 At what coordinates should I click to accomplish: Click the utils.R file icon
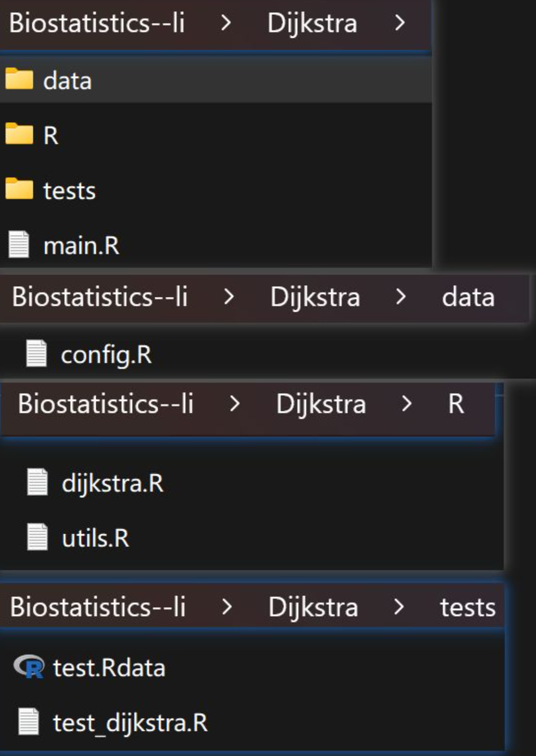(x=37, y=537)
